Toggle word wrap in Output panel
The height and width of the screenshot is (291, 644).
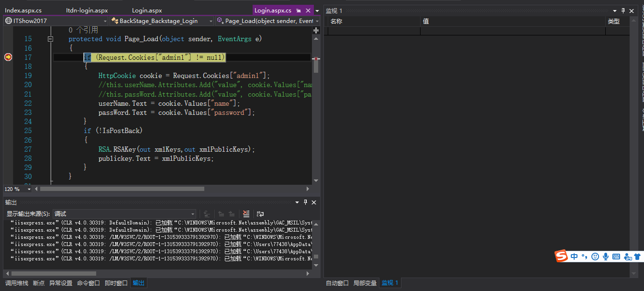(x=260, y=214)
